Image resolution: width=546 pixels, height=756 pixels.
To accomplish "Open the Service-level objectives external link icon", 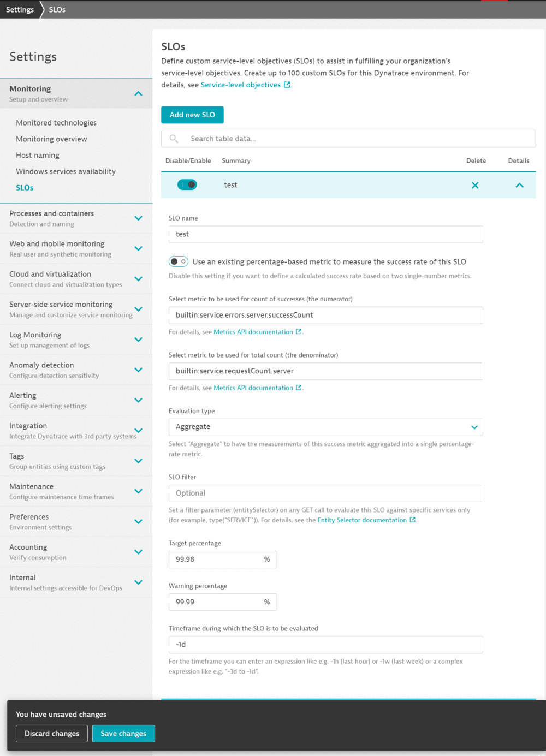I will (x=287, y=84).
